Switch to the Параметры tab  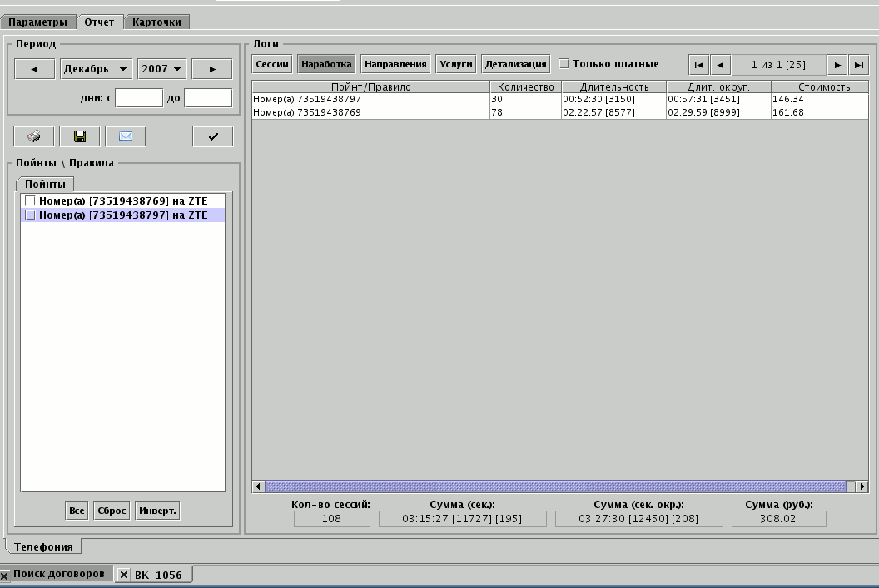(38, 22)
